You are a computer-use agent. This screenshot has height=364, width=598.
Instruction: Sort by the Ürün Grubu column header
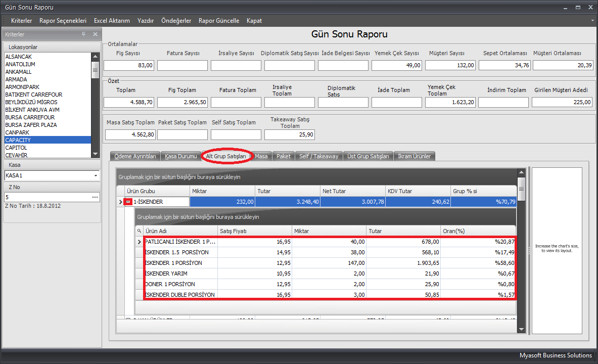157,191
